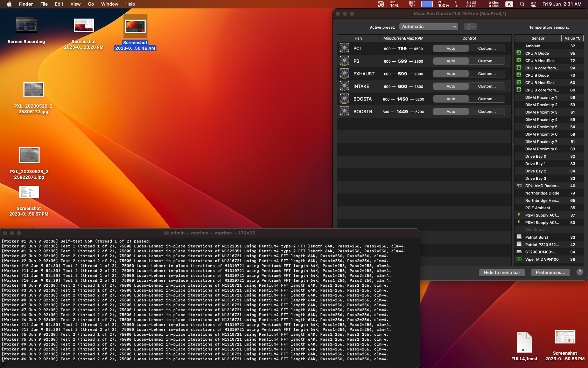Open Spotlight search in menu bar
This screenshot has width=588, height=368.
tap(522, 4)
